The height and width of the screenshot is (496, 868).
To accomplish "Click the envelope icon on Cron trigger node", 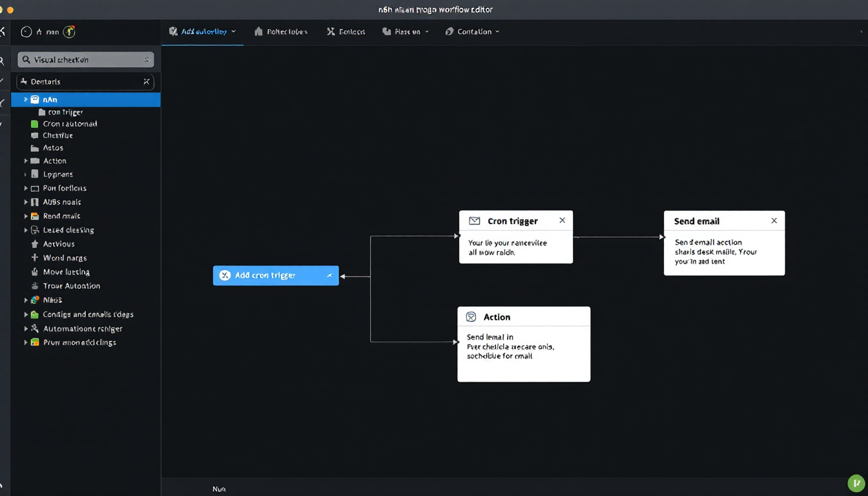I will pos(475,221).
